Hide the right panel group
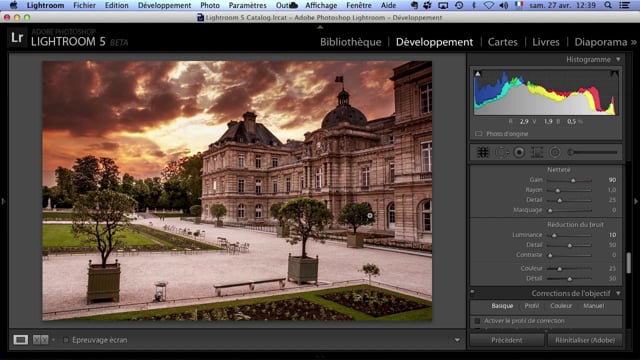The image size is (640, 360). click(x=636, y=201)
